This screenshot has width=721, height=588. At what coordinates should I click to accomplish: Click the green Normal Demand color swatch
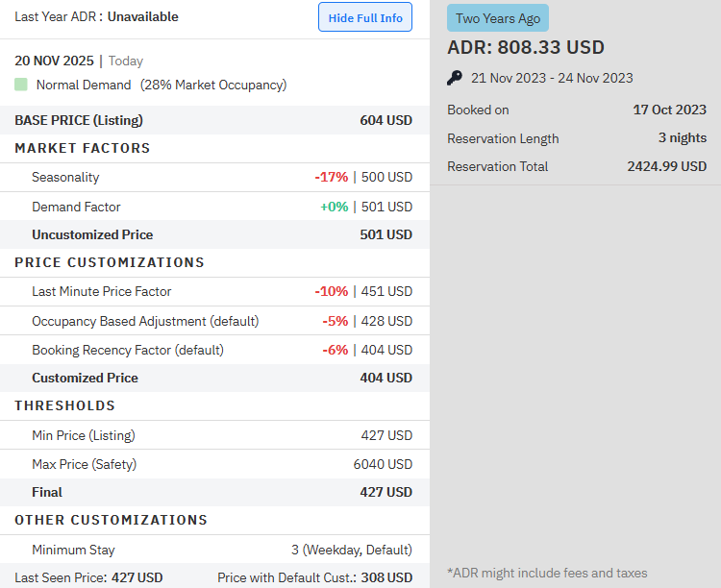pos(21,85)
